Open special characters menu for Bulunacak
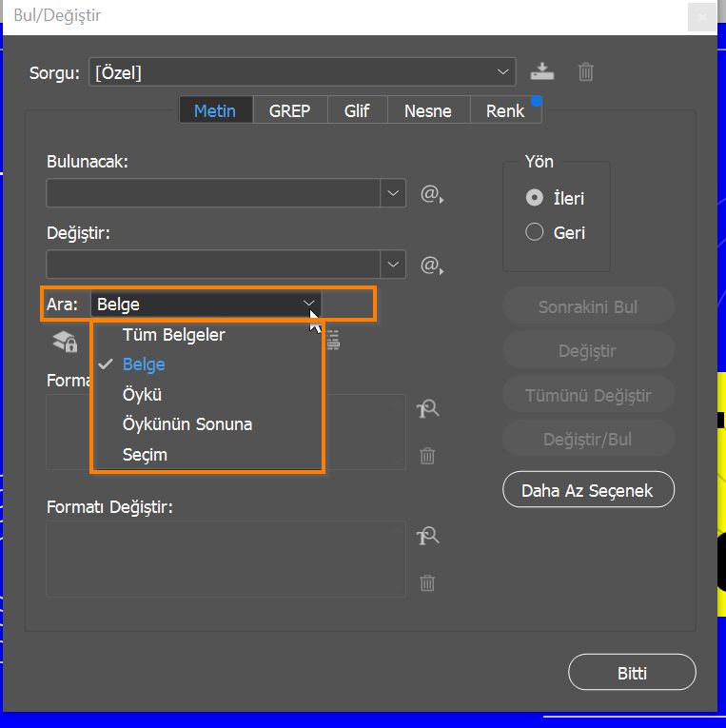This screenshot has width=726, height=728. 432,193
